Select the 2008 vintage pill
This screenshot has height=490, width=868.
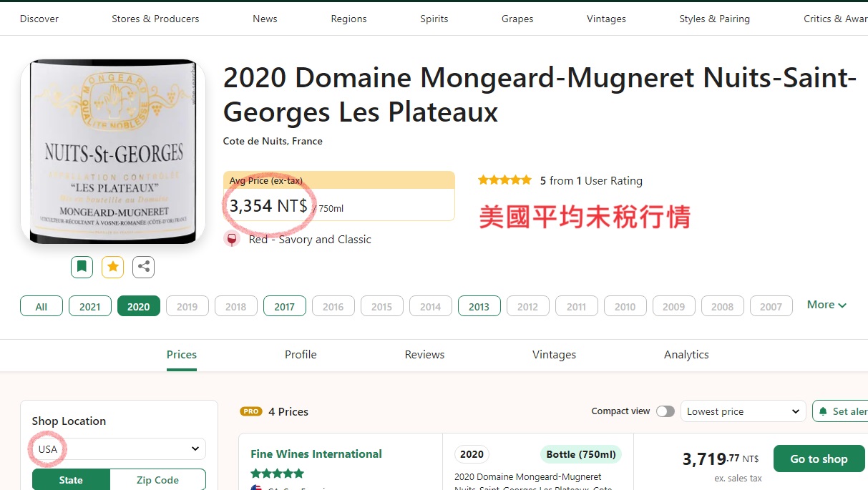tap(723, 306)
